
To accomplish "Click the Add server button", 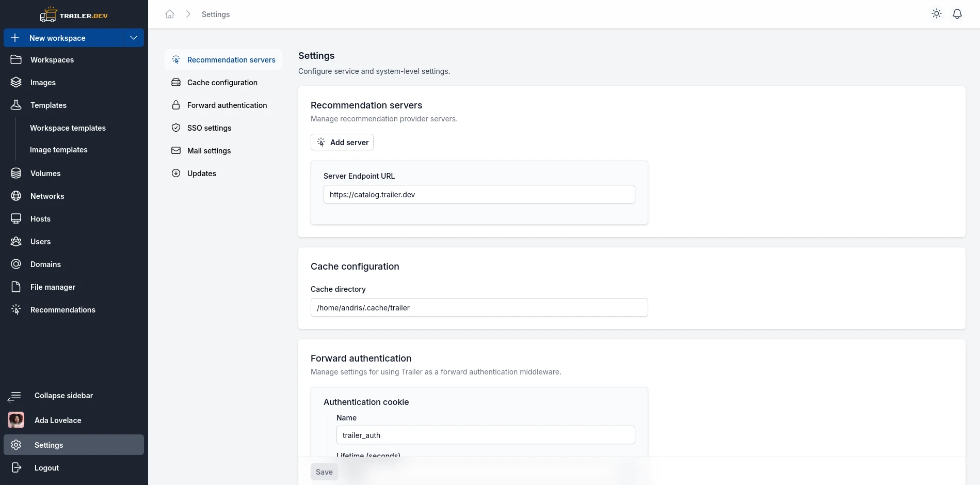I will click(342, 142).
